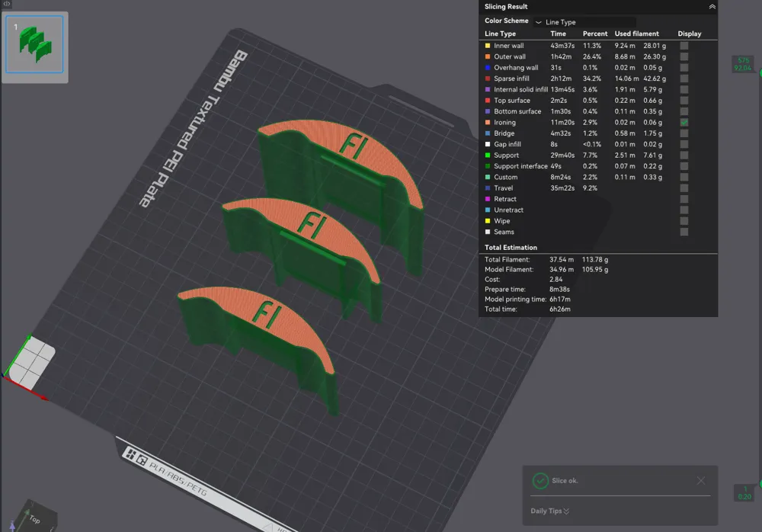Click the Slicing Result title

(x=506, y=7)
